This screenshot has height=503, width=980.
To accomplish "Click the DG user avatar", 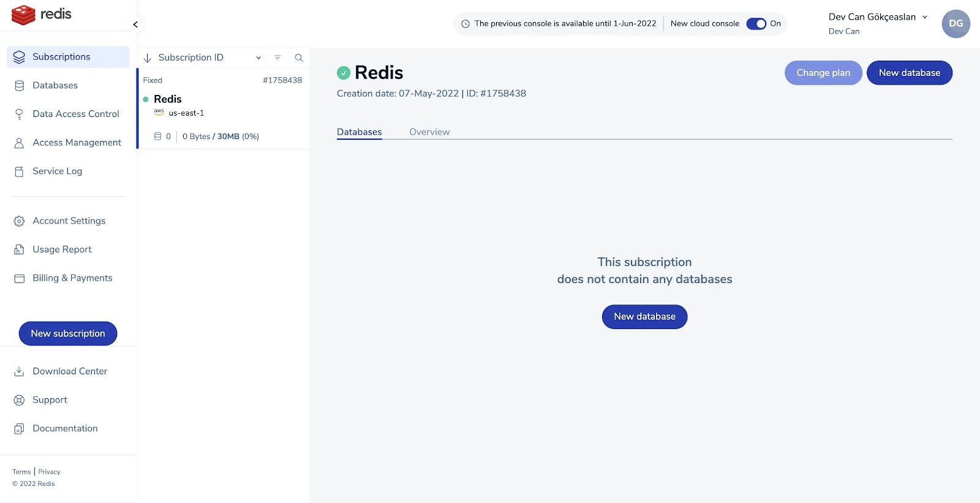I will click(956, 24).
